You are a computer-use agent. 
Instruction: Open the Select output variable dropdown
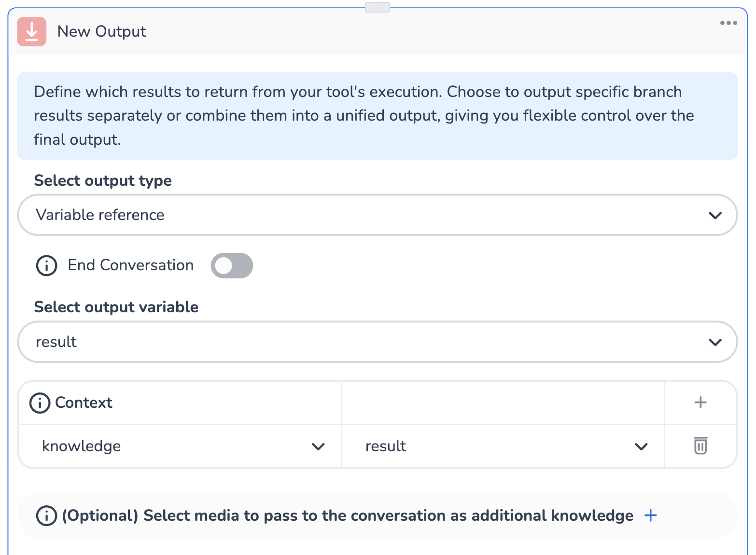tap(377, 342)
